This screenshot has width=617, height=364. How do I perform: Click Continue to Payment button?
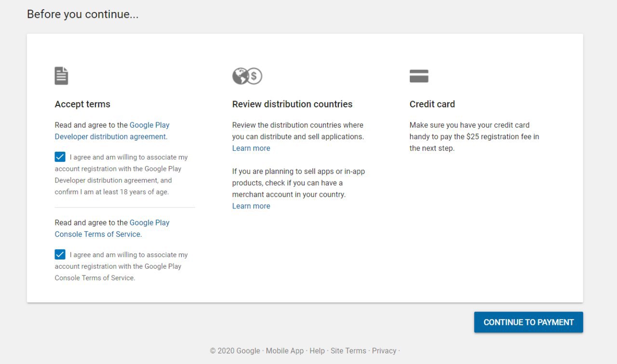[529, 322]
